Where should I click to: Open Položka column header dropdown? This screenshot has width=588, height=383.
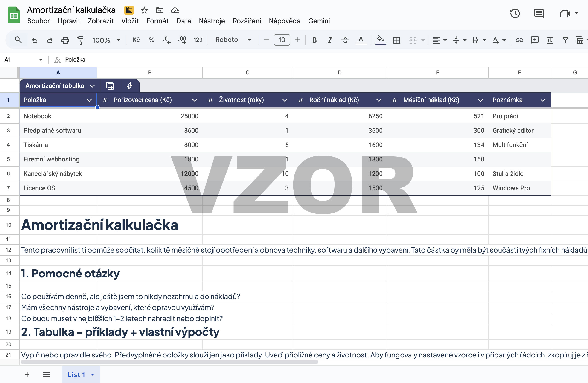[x=89, y=100]
